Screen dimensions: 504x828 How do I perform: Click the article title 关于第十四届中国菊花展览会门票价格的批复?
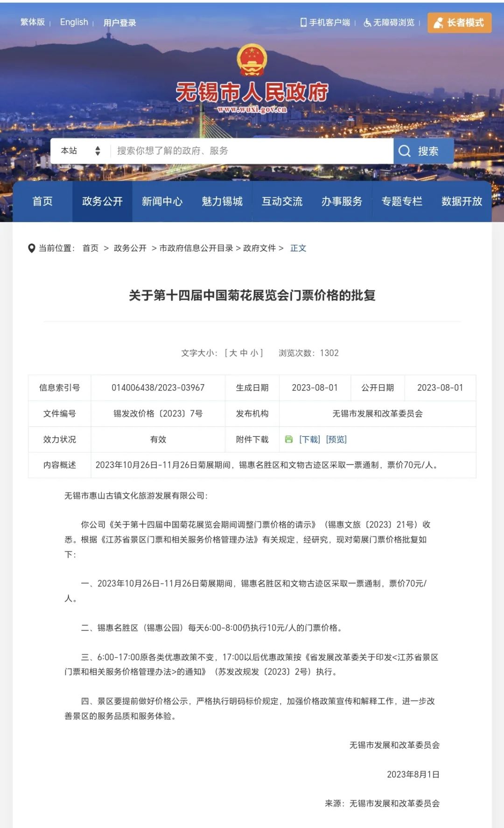252,295
